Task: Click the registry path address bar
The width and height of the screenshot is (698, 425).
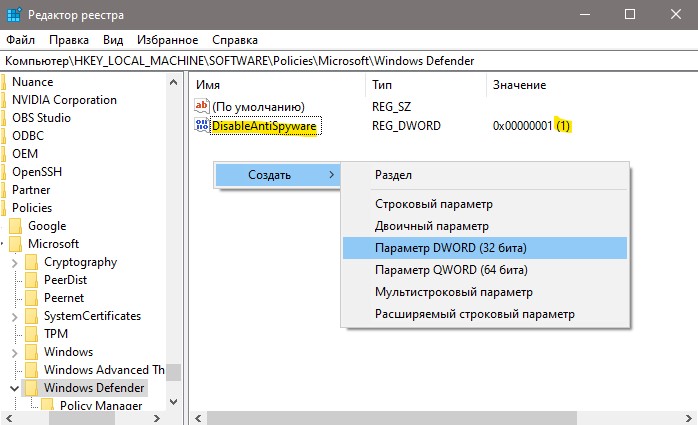Action: (349, 61)
